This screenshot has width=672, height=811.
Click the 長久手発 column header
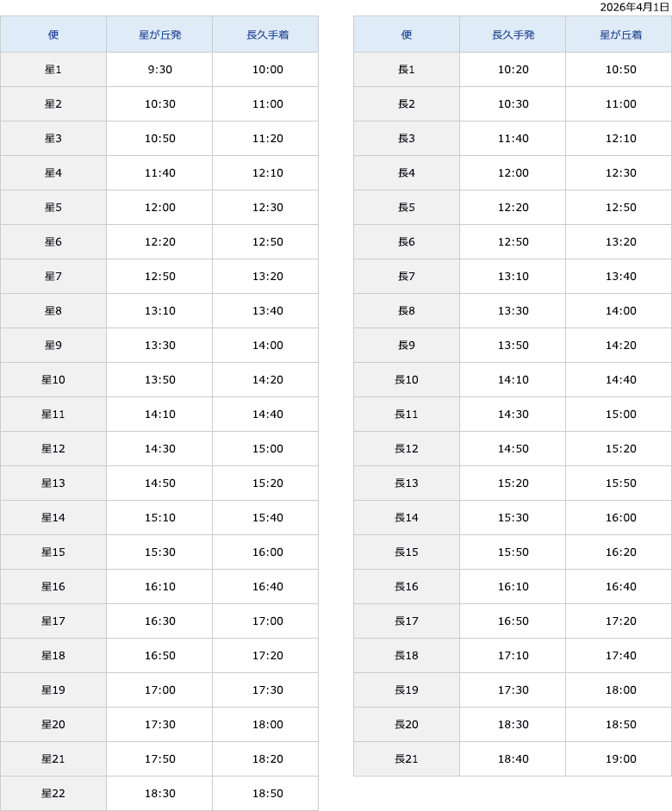tap(513, 35)
